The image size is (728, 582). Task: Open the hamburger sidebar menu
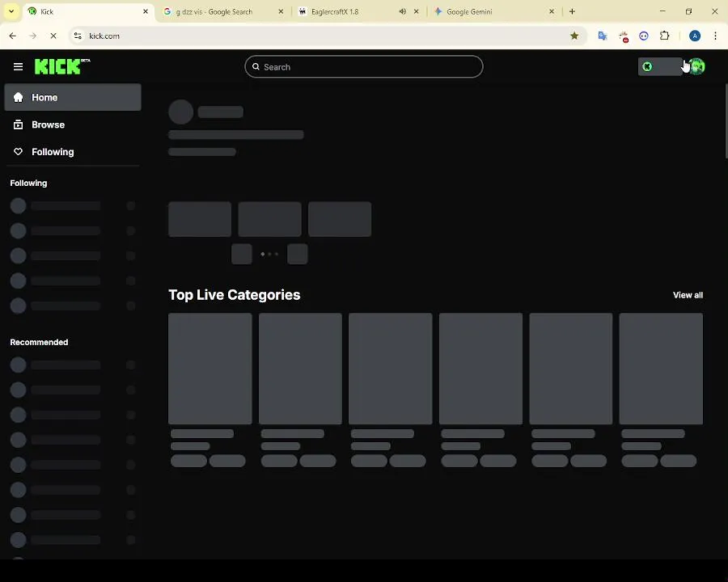pos(18,67)
